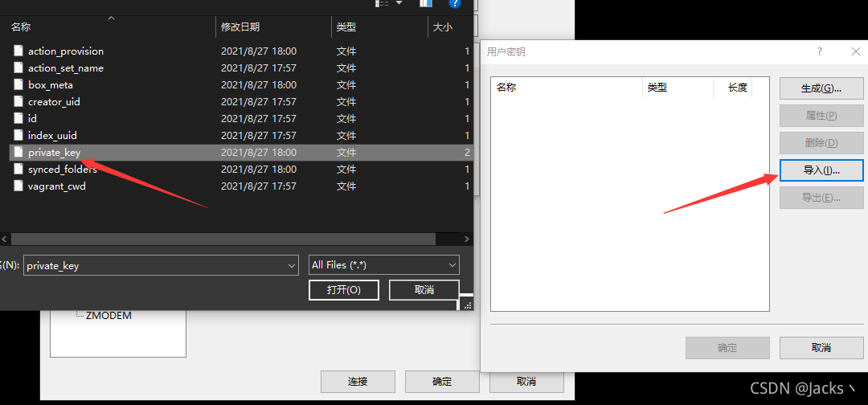Cancel the file open dialog with 取消
This screenshot has height=405, width=868.
[x=424, y=290]
